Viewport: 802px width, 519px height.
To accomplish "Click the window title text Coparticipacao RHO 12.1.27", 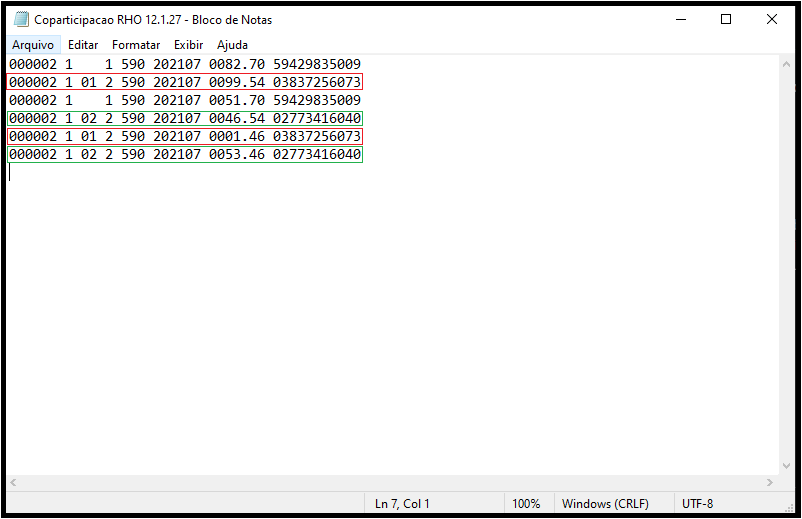I will click(107, 20).
